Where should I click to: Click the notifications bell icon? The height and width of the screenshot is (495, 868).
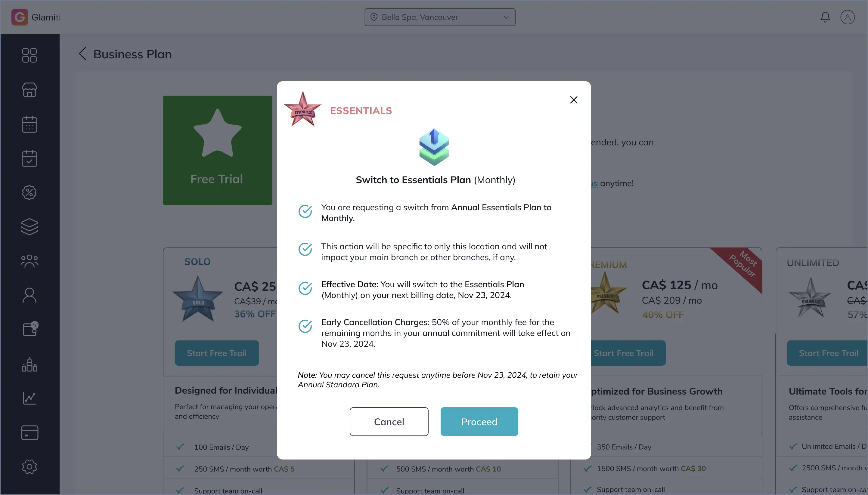click(x=825, y=17)
